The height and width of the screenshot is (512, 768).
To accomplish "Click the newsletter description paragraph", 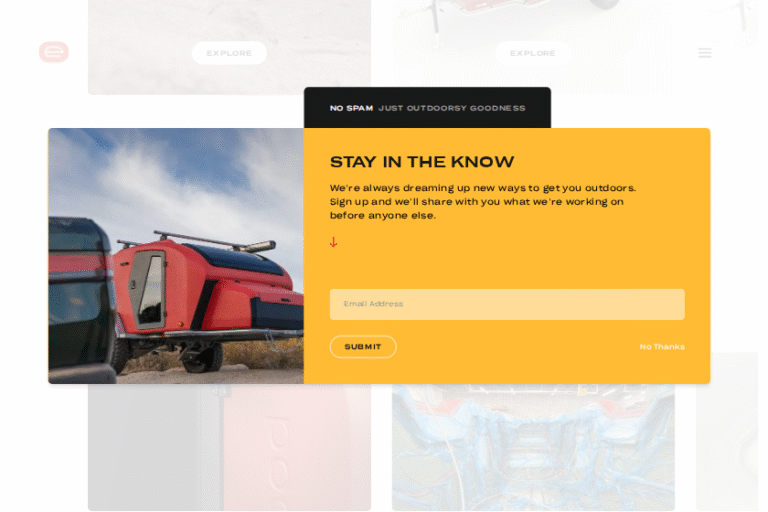I will [x=483, y=202].
